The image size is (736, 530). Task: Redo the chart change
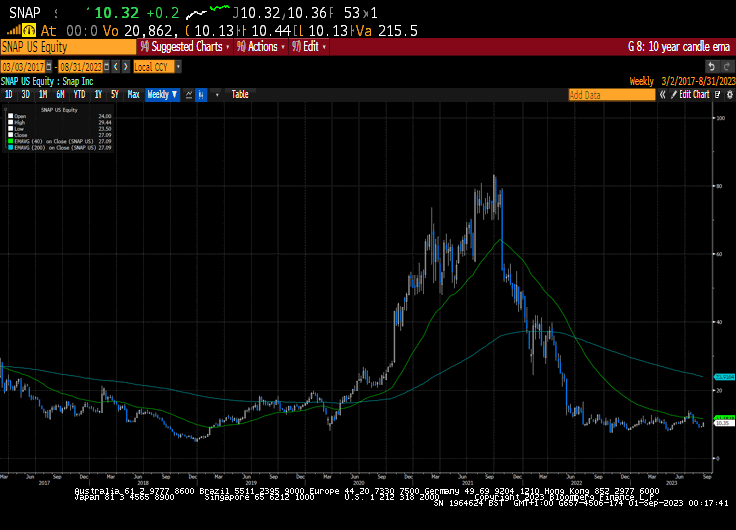727,67
